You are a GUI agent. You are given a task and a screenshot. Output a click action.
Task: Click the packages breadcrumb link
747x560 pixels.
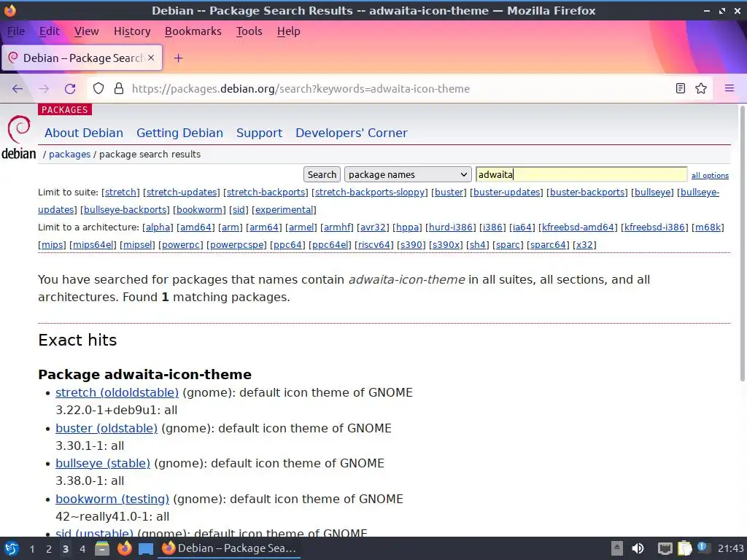69,155
